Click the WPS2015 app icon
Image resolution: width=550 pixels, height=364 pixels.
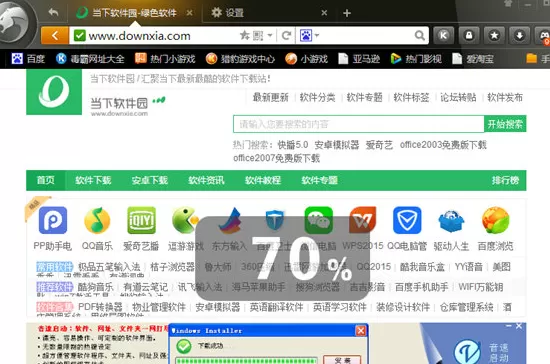pos(362,220)
